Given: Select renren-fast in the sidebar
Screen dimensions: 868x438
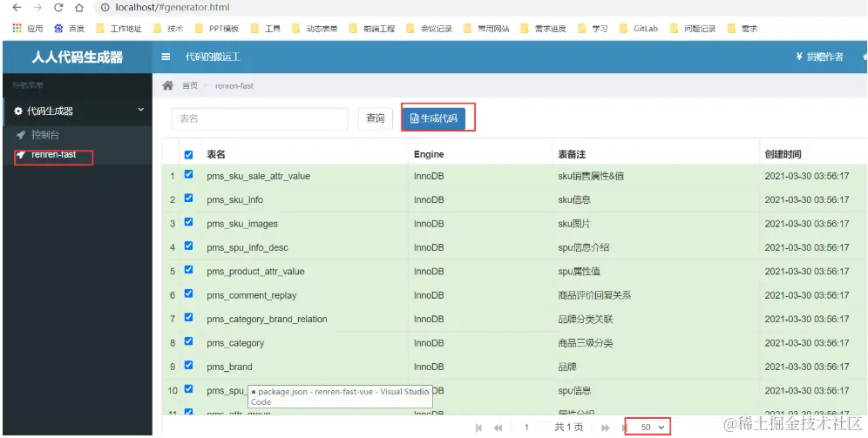Looking at the screenshot, I should (x=54, y=155).
